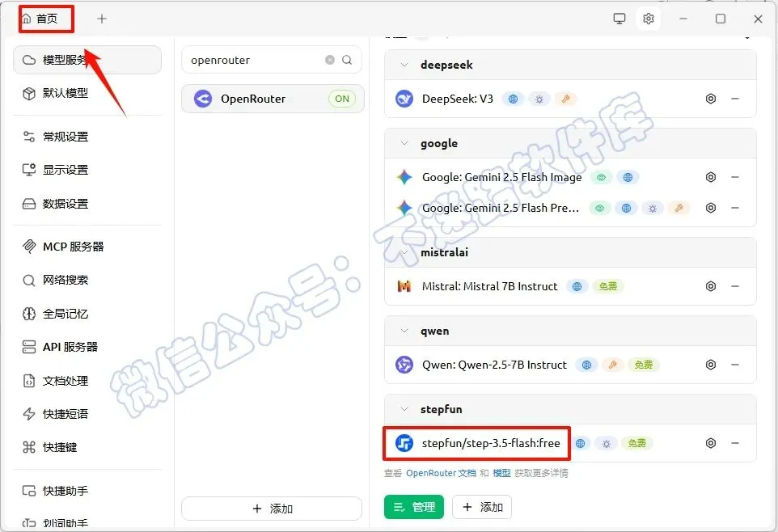Screen dimensions: 778x532
Task: Open settings for stepfun/step-3.5-flash:free model
Action: tap(711, 443)
